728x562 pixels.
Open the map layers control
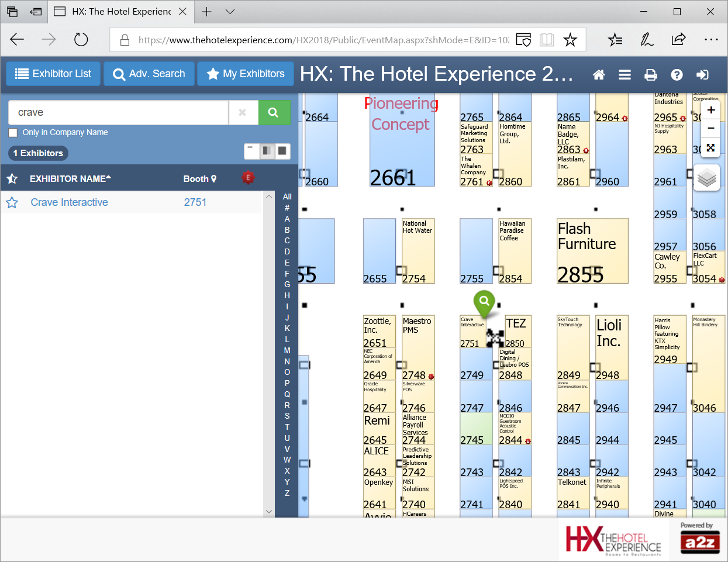pos(707,177)
